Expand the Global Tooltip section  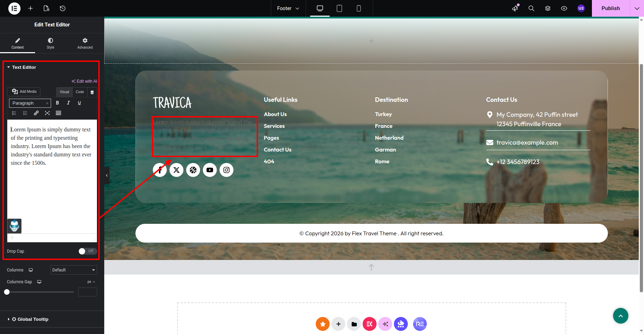click(x=33, y=319)
